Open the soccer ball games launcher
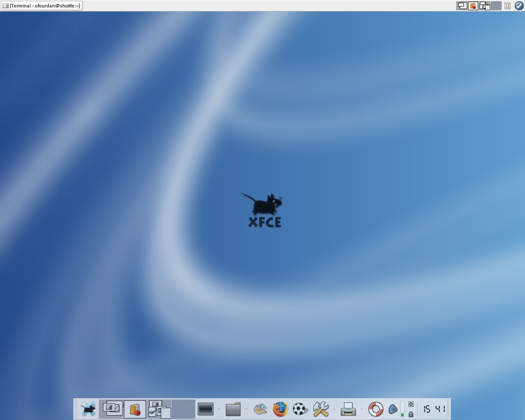Screen dimensions: 525x420 pos(300,409)
